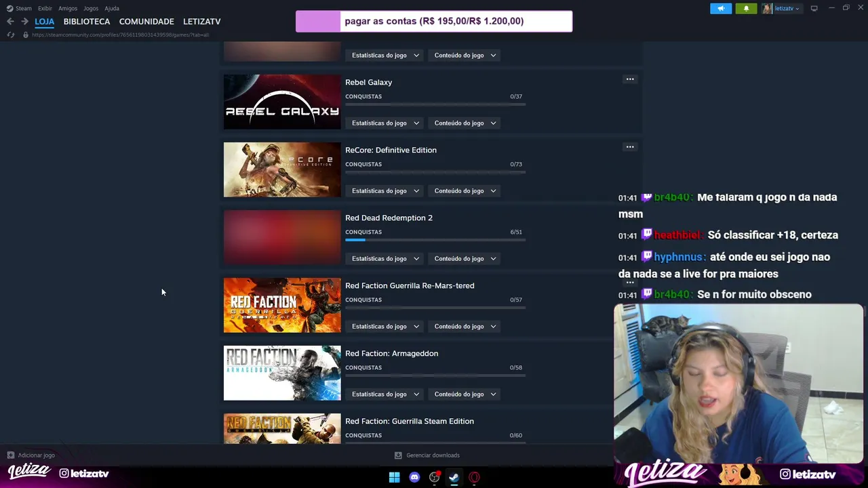Image resolution: width=868 pixels, height=488 pixels.
Task: Switch to Steam on the taskbar
Action: [x=454, y=477]
